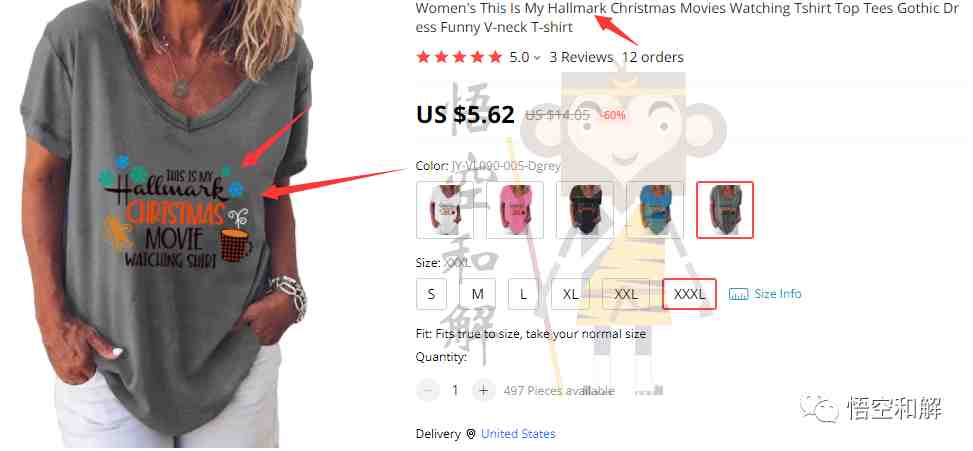This screenshot has width=973, height=451.
Task: Pick the white shirt color thumbnail
Action: 445,210
